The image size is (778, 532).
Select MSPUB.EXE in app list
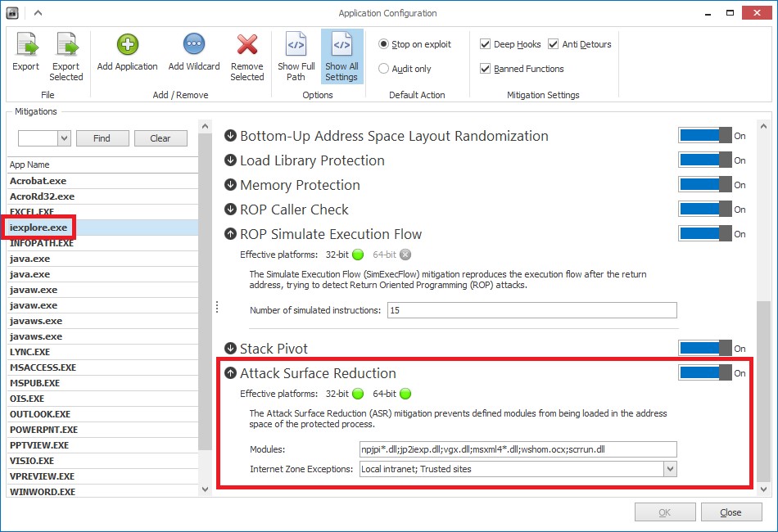(x=102, y=383)
